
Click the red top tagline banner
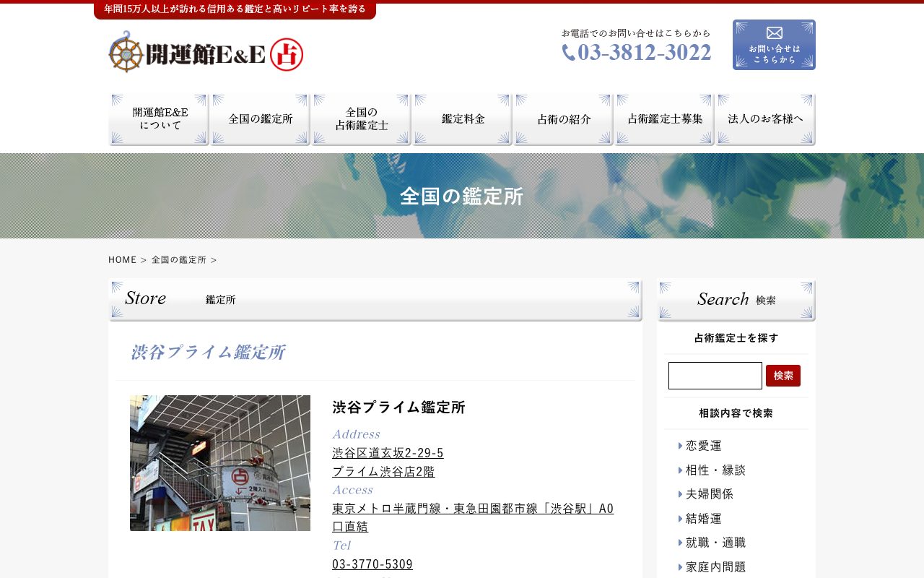235,9
